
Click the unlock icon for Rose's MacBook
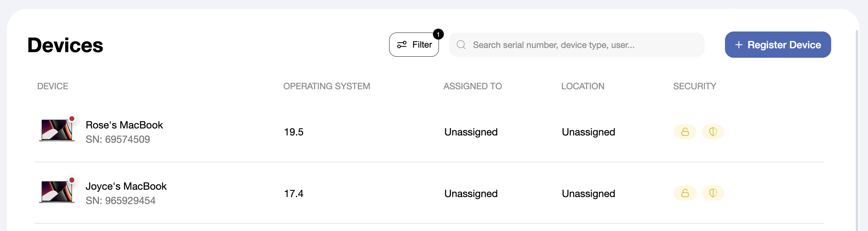point(685,132)
